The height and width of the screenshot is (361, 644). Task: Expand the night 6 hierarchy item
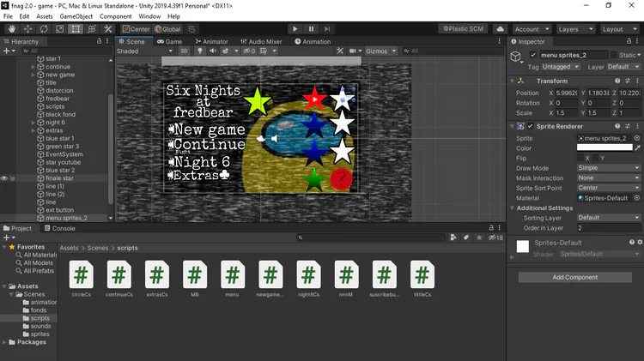pyautogui.click(x=33, y=123)
